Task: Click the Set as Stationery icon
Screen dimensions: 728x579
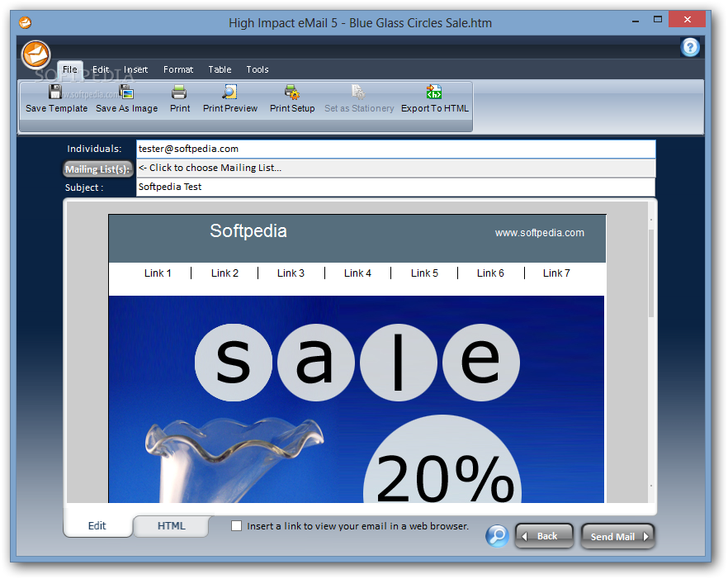Action: [358, 92]
